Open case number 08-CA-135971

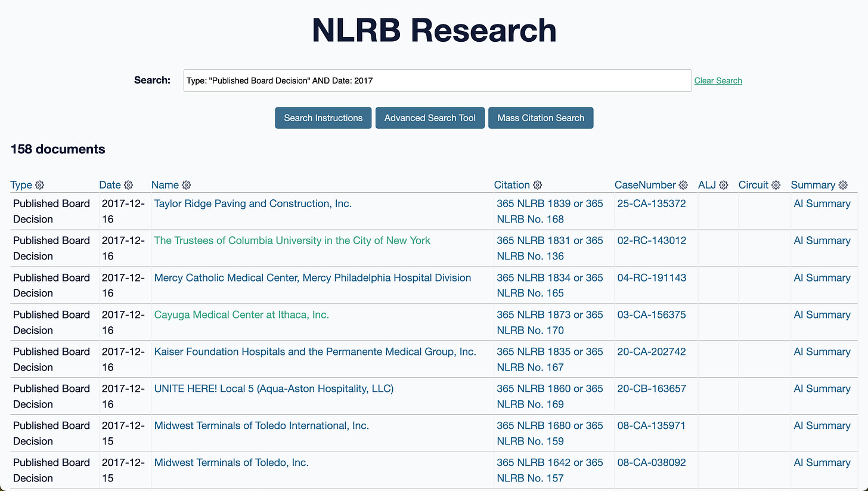coord(652,425)
